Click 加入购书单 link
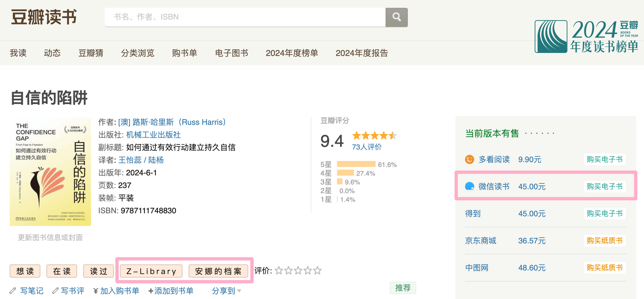Image resolution: width=644 pixels, height=299 pixels. pos(120,291)
